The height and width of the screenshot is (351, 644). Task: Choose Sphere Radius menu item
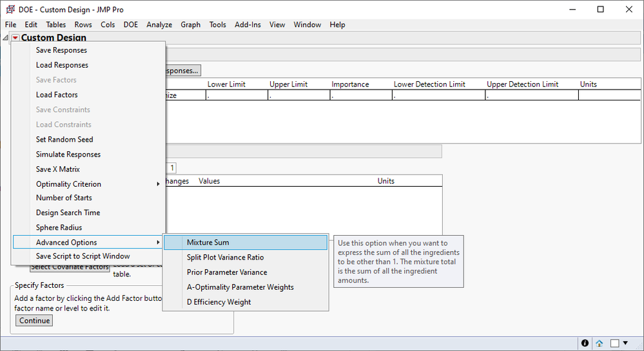89,227
